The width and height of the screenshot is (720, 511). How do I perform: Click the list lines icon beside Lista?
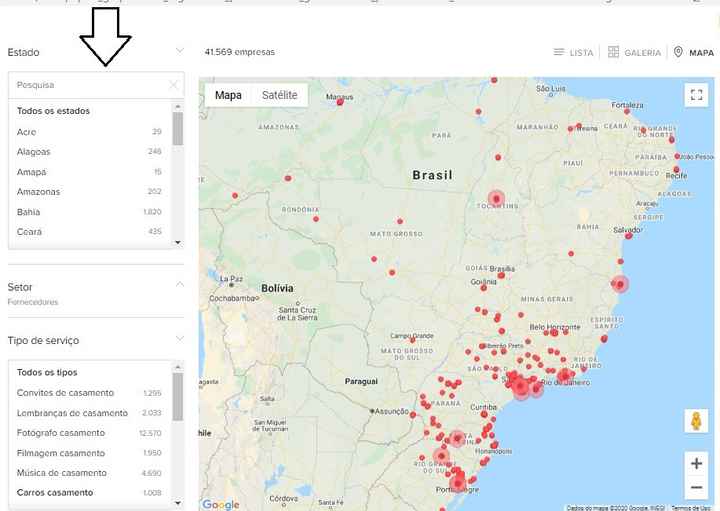(x=559, y=52)
